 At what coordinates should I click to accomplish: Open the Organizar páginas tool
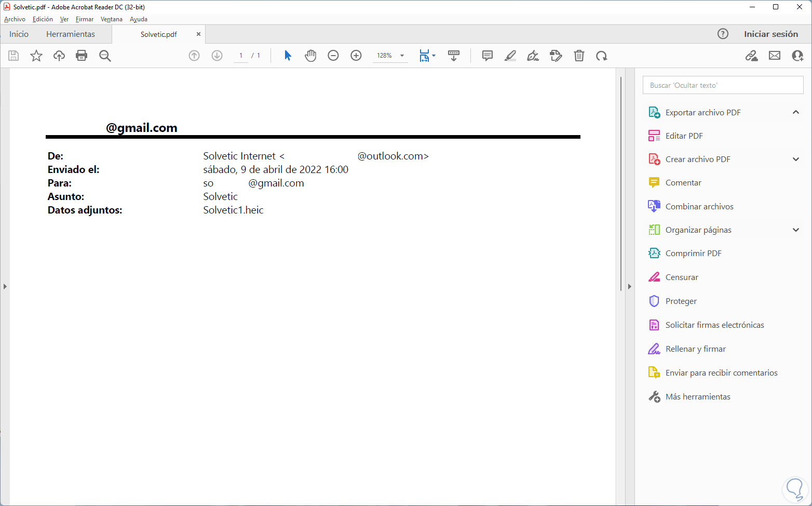pos(698,230)
